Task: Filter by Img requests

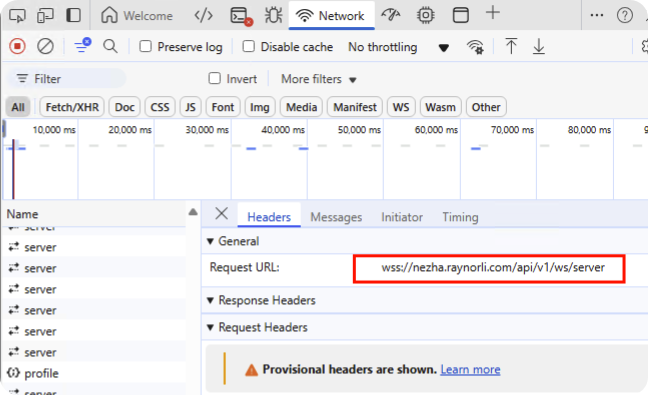Action: [260, 107]
